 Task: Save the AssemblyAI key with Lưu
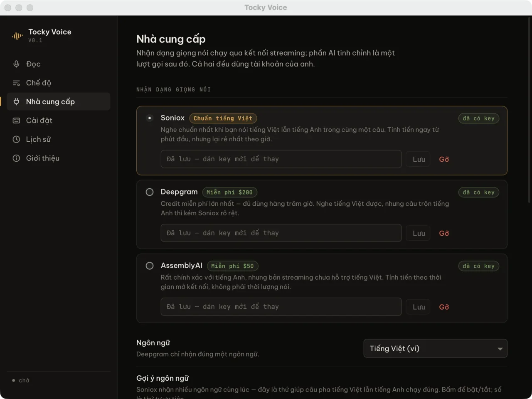(419, 307)
